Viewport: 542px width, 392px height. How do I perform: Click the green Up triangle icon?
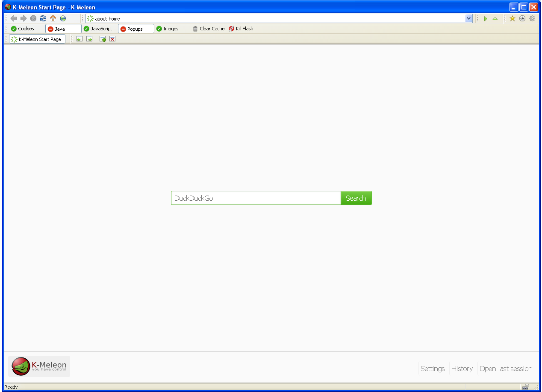[x=495, y=19]
